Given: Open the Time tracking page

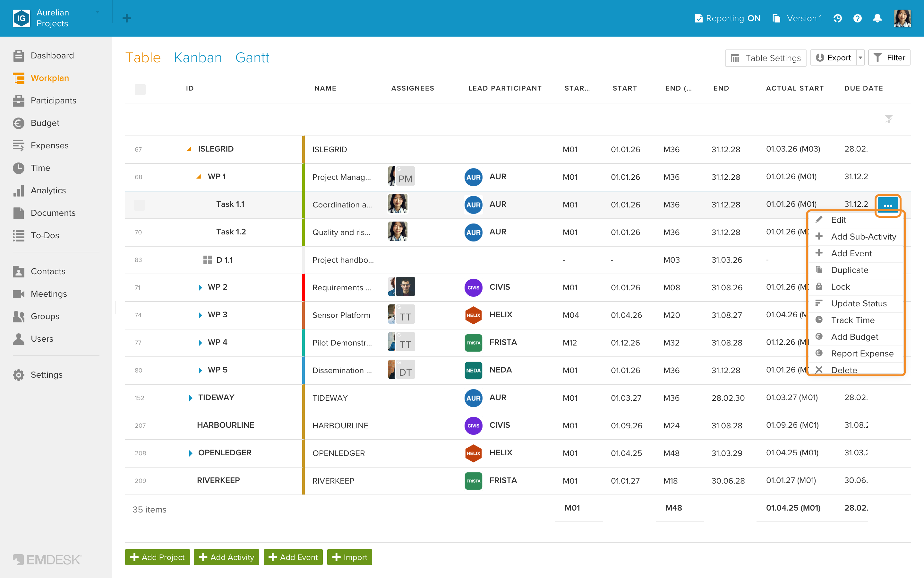Looking at the screenshot, I should coord(31,168).
